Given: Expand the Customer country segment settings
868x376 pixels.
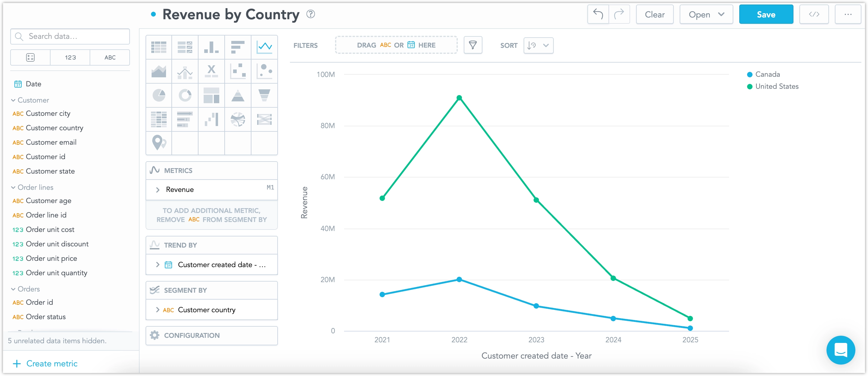Looking at the screenshot, I should (158, 310).
